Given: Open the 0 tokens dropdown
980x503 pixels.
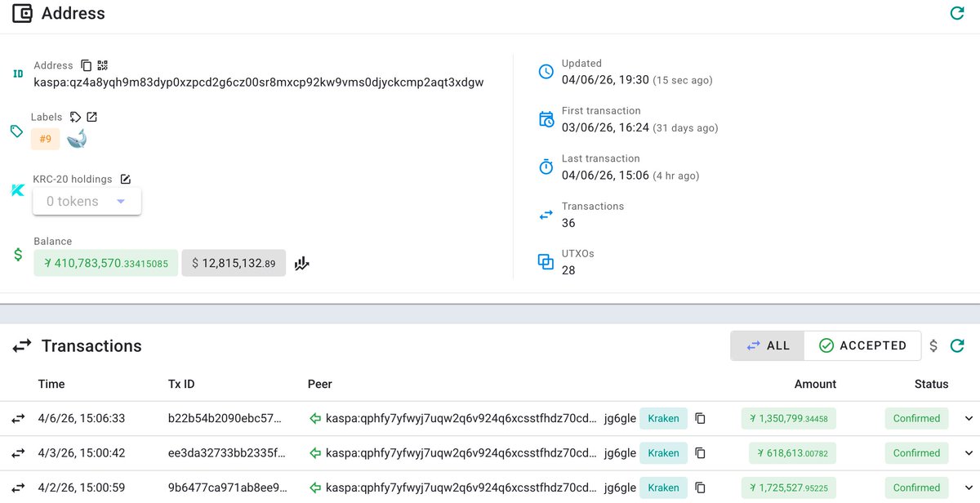Looking at the screenshot, I should [87, 202].
